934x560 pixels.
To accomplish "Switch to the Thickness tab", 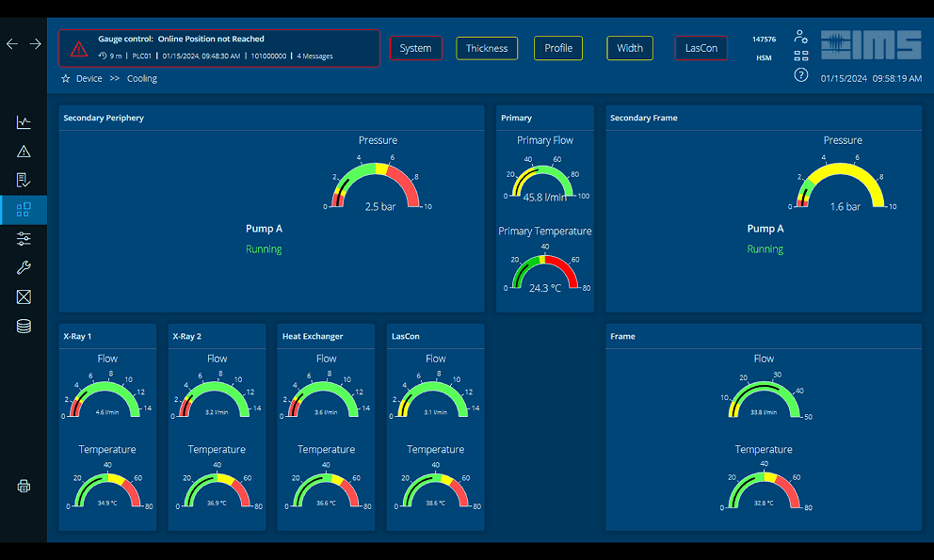I will [487, 48].
